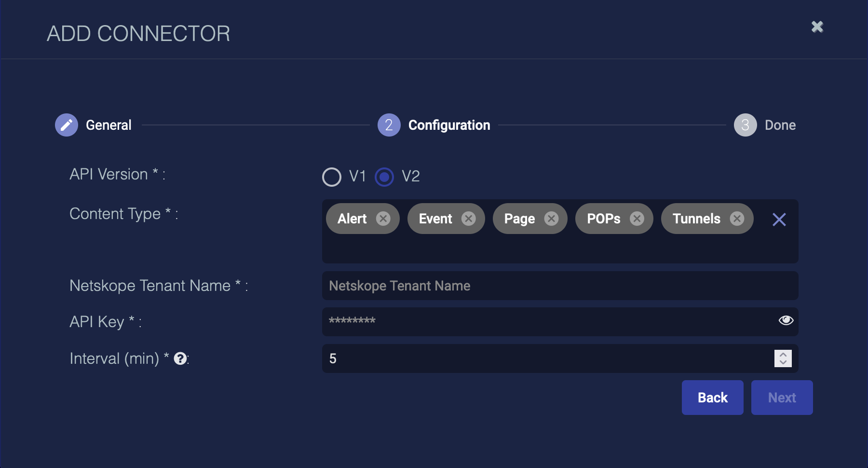Go to the Done step

(745, 125)
